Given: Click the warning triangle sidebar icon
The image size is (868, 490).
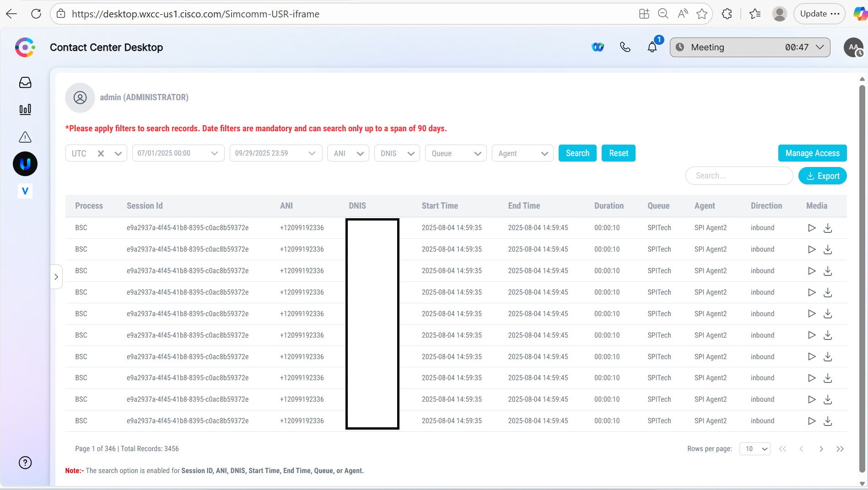Looking at the screenshot, I should (x=25, y=137).
